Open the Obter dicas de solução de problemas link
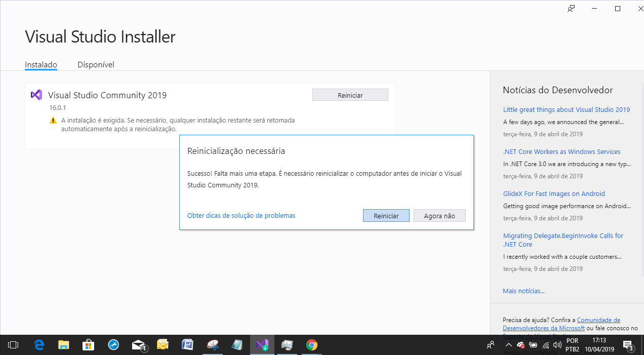 click(x=241, y=215)
